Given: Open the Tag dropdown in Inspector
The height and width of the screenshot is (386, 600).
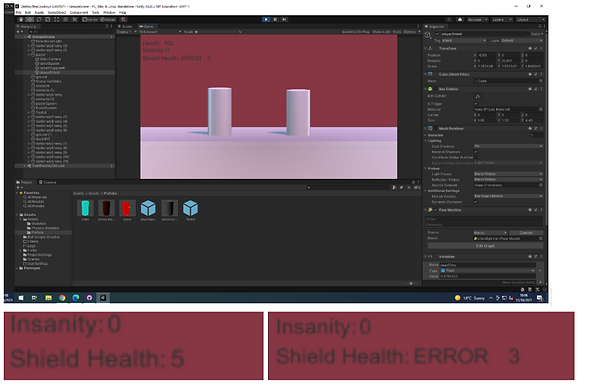Looking at the screenshot, I should [x=463, y=41].
